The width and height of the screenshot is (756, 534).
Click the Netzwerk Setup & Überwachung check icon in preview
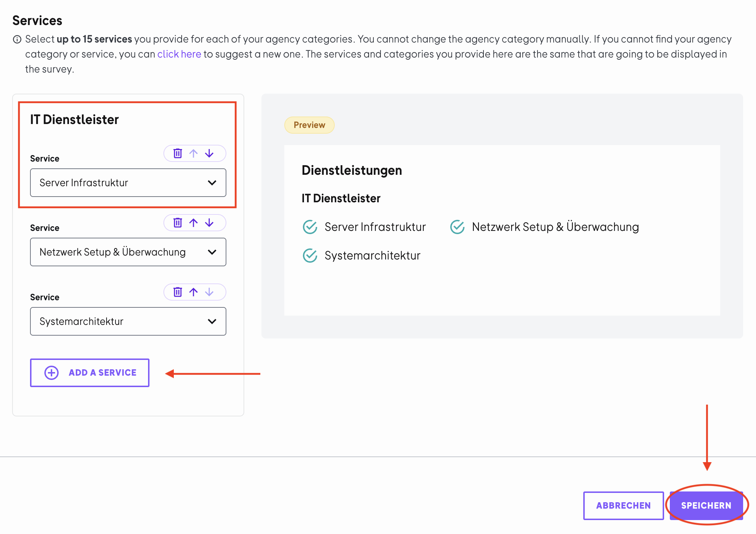click(457, 227)
